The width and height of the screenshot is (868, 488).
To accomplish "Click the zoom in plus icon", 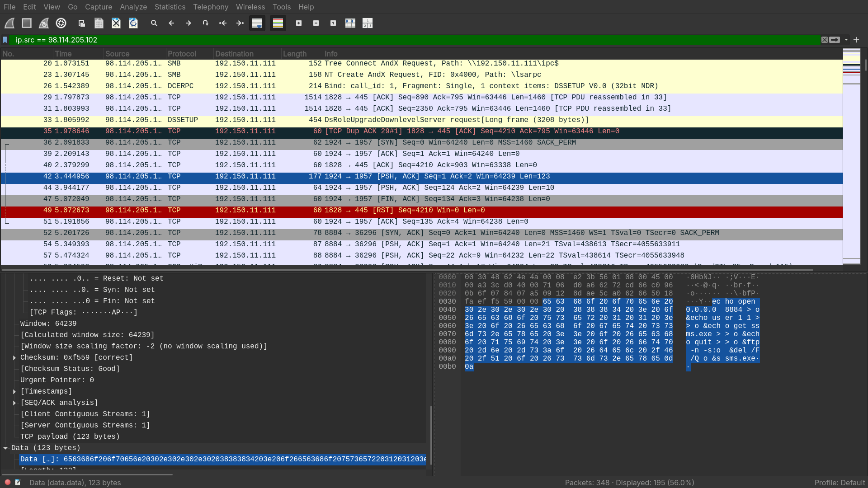I will [299, 23].
